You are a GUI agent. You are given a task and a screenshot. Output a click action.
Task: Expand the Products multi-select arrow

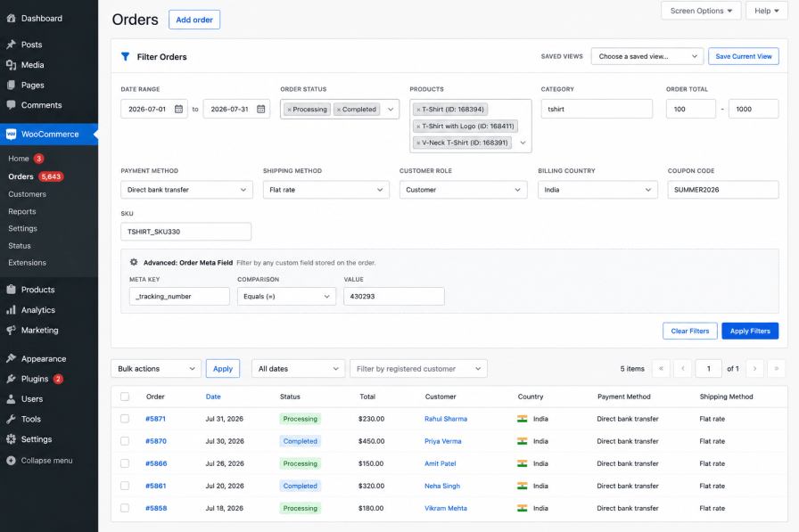(x=523, y=143)
